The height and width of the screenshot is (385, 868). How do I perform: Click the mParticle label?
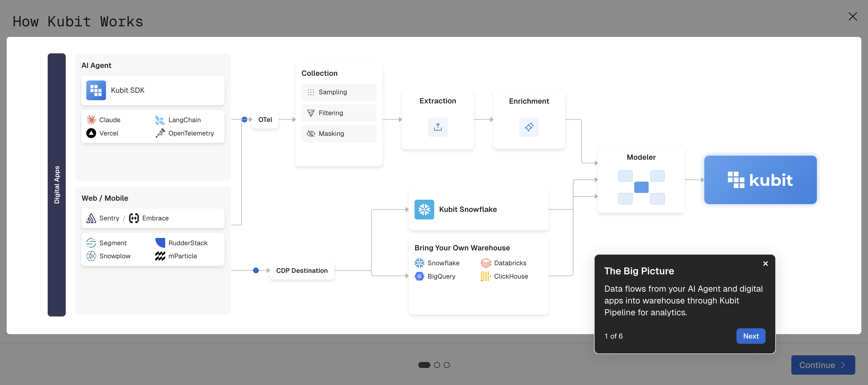tap(183, 256)
